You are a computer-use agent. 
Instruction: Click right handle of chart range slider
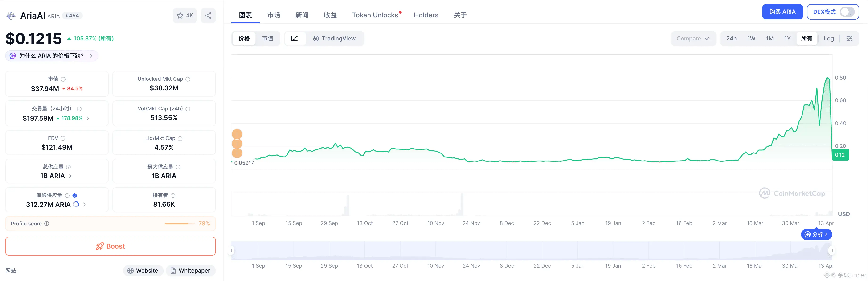point(831,250)
